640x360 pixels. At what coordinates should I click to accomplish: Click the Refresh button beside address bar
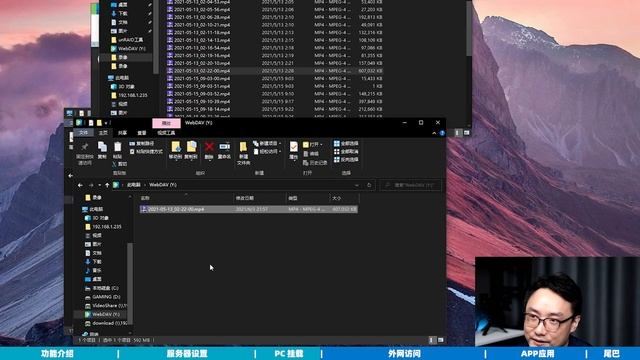point(369,185)
